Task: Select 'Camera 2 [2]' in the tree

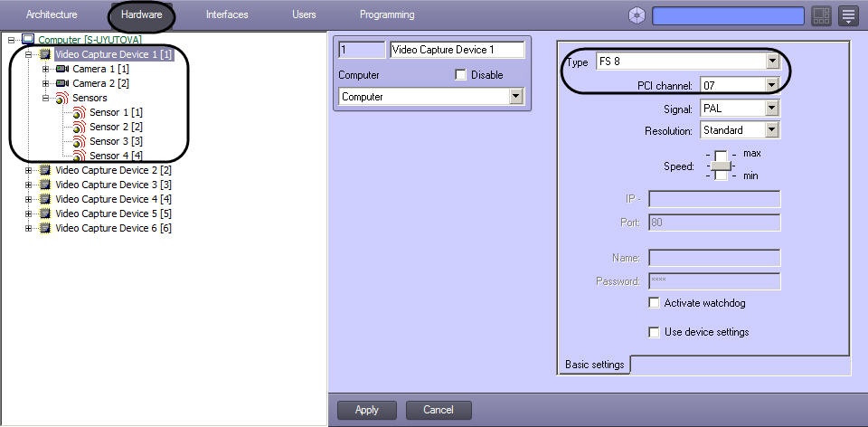Action: 100,83
